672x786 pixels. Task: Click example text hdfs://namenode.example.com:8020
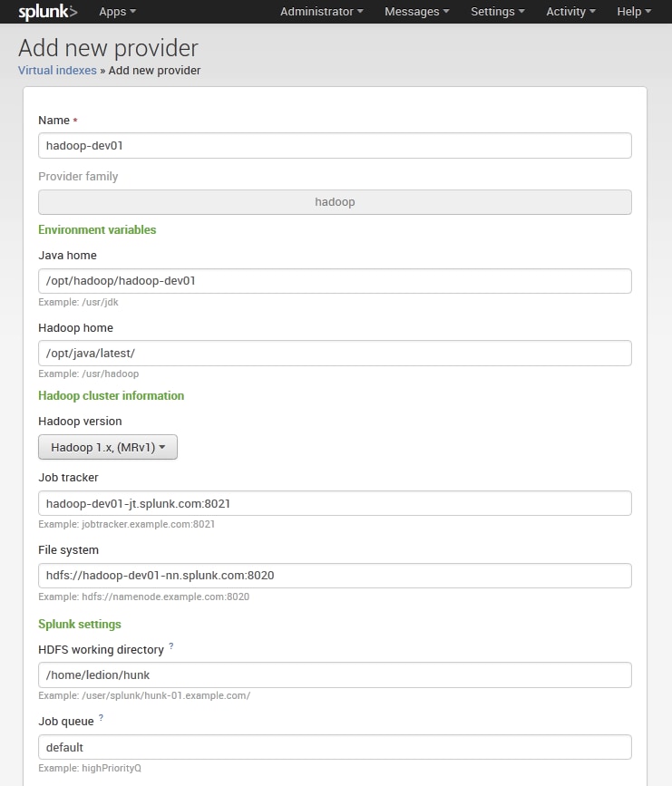165,597
